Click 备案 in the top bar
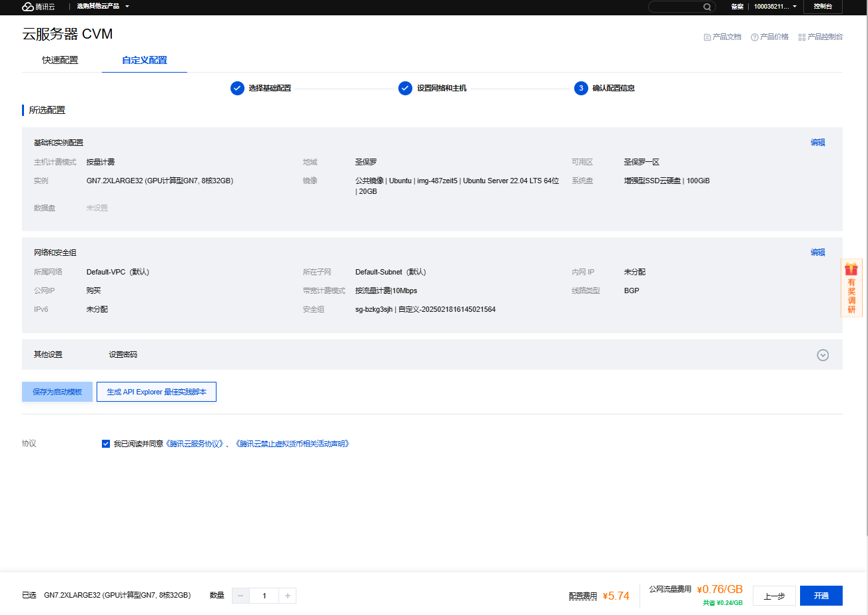Viewport: 868px width, 615px height. 737,7
